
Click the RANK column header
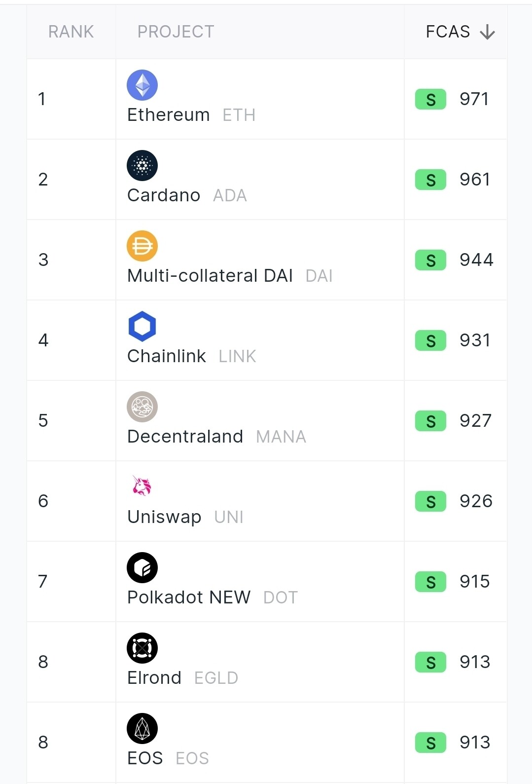[x=71, y=32]
